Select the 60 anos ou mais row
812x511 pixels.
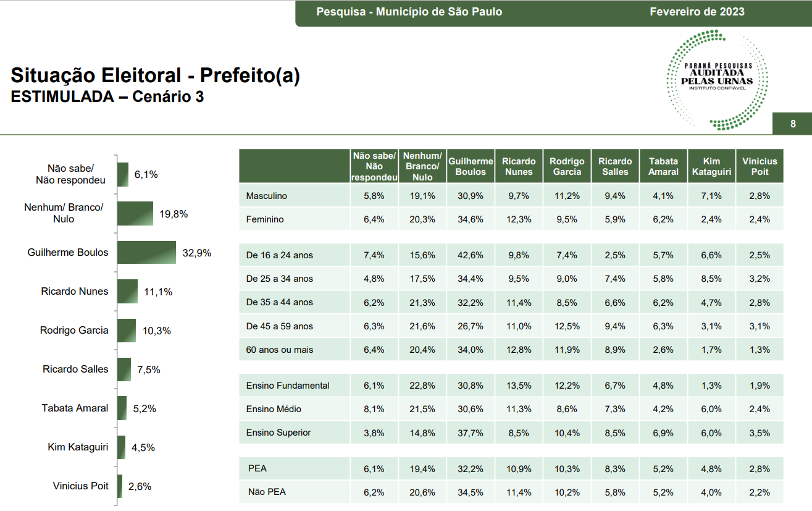click(511, 350)
